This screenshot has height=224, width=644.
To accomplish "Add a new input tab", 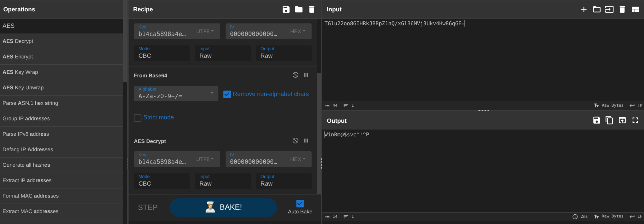I will tap(584, 9).
